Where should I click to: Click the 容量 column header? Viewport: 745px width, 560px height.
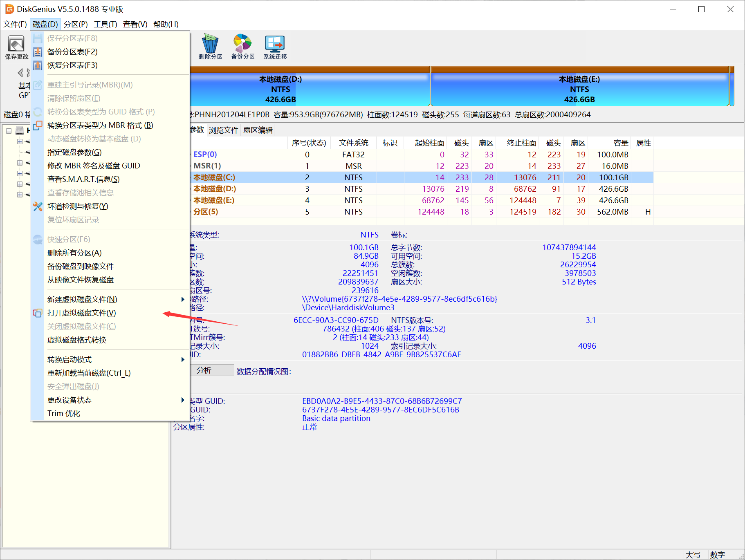(x=609, y=143)
